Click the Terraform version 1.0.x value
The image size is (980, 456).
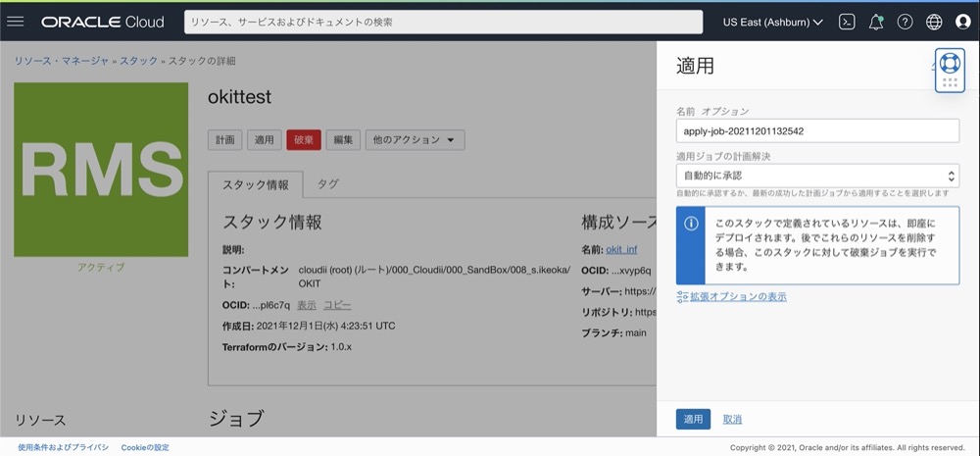tap(341, 346)
